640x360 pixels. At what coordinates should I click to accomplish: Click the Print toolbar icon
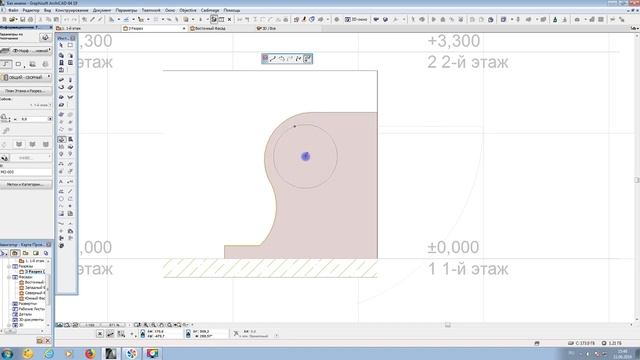(30, 19)
